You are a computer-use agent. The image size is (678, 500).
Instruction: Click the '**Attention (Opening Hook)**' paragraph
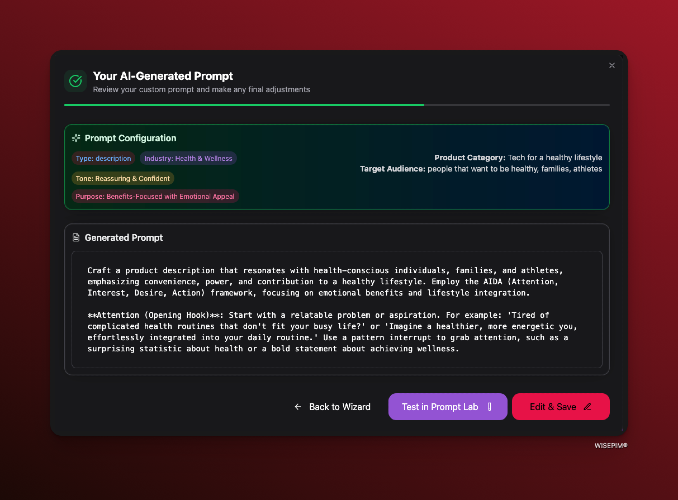pos(332,332)
